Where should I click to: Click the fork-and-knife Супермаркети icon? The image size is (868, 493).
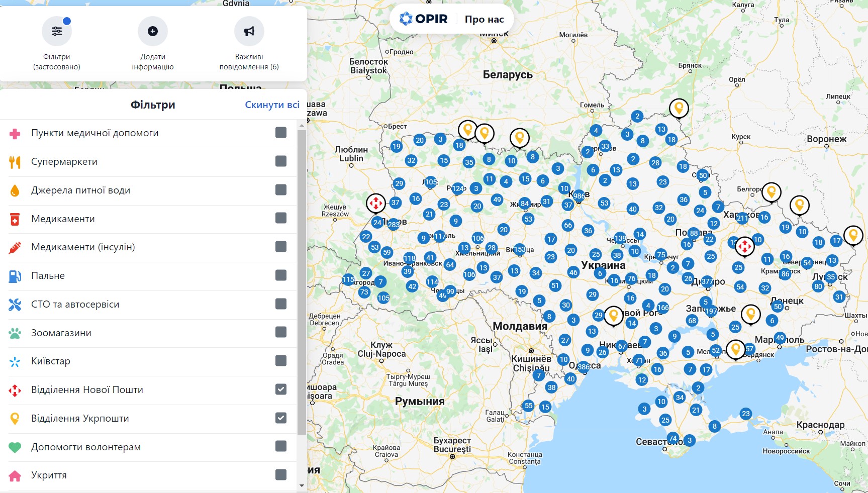pyautogui.click(x=16, y=161)
